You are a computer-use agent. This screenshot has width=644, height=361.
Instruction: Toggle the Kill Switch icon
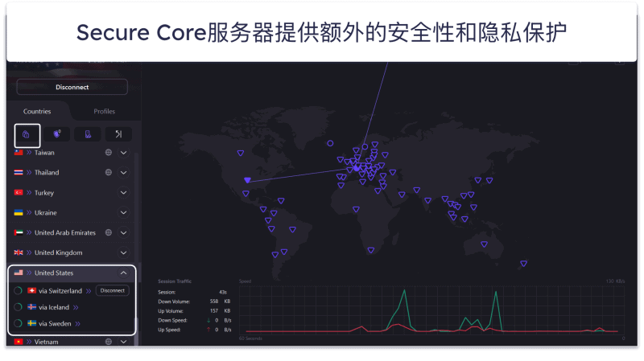(88, 133)
